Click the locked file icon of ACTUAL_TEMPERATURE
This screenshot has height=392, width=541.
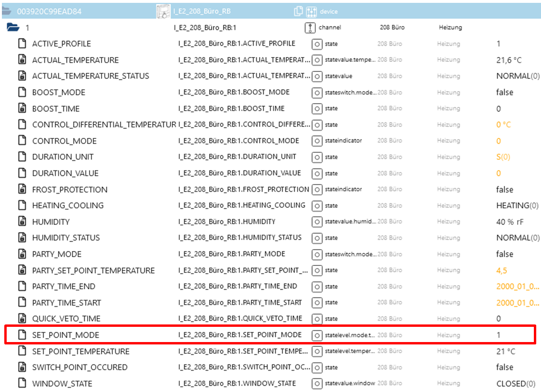(22, 59)
